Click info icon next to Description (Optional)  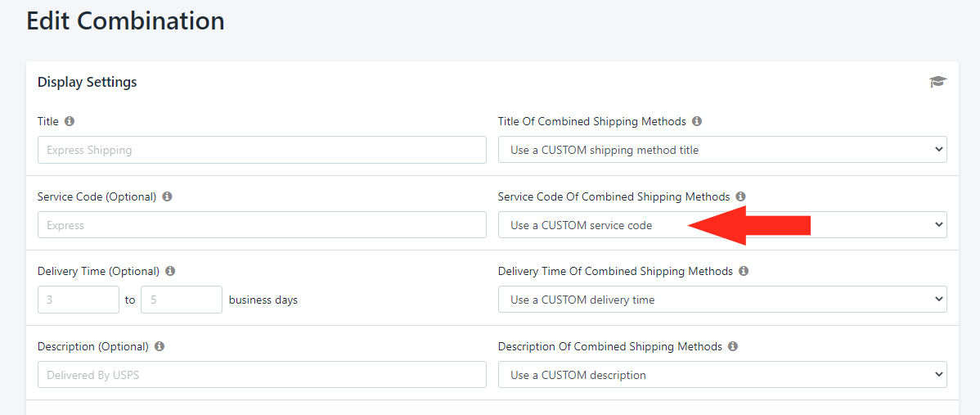[x=160, y=346]
